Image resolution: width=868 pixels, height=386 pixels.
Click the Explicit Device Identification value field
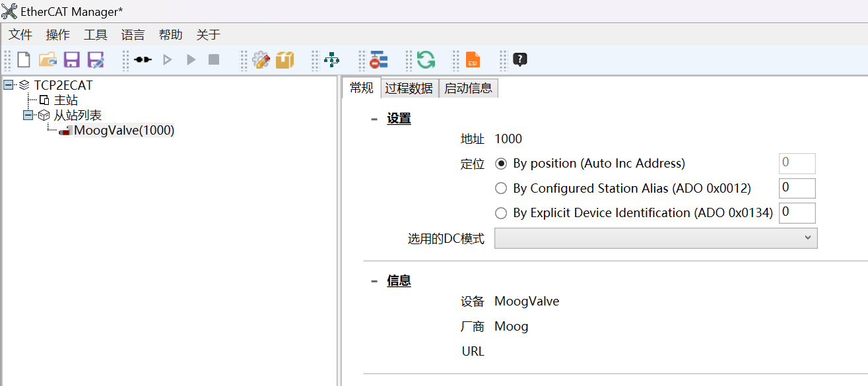click(x=797, y=212)
